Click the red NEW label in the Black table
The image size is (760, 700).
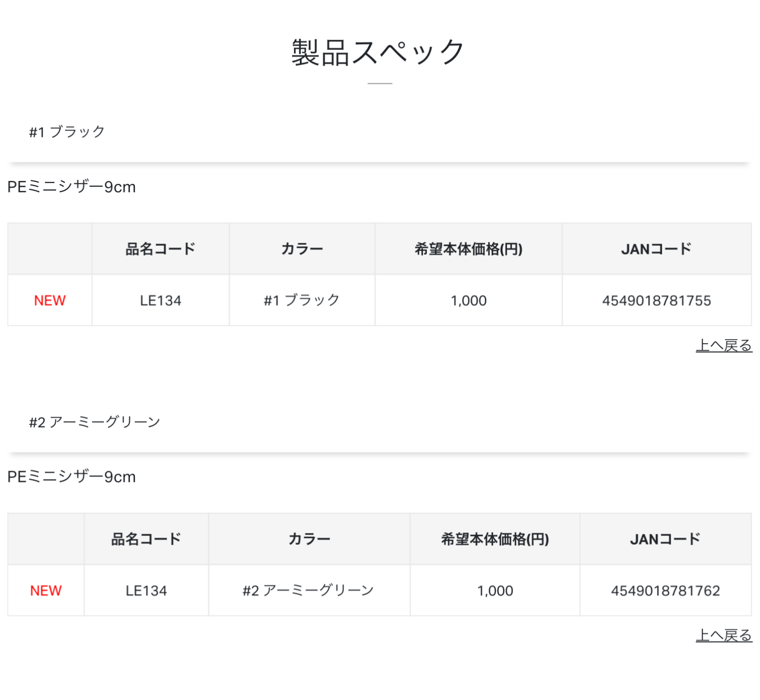[50, 301]
